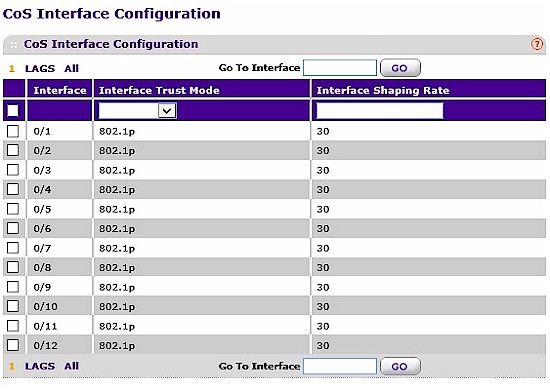
Task: Enable the checkbox for interface 0/5
Action: (x=13, y=209)
